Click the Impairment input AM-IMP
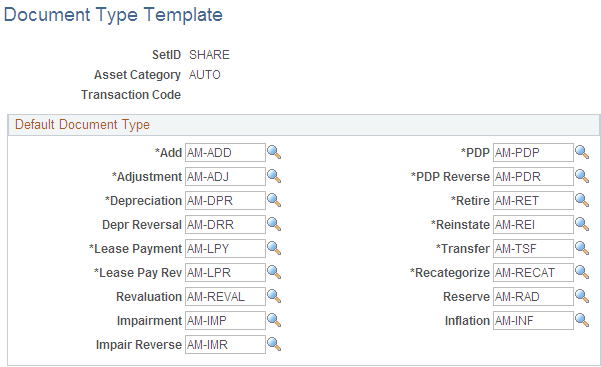 [225, 320]
